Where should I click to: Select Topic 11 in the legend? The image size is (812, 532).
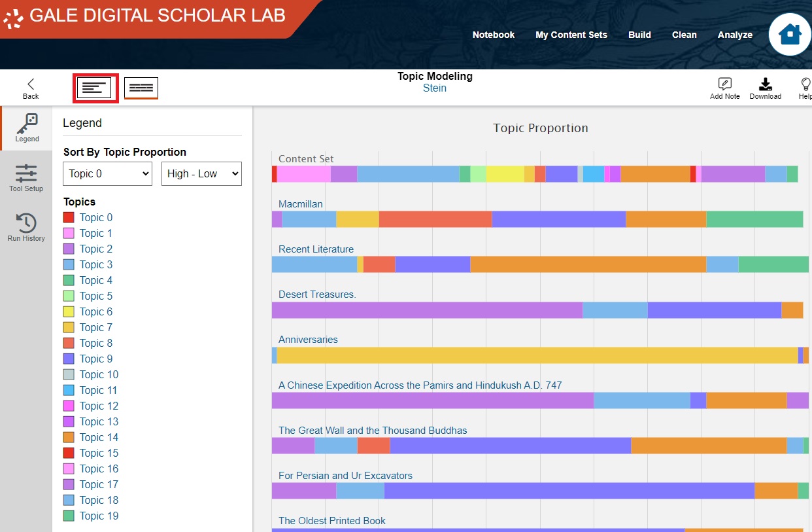[x=99, y=390]
